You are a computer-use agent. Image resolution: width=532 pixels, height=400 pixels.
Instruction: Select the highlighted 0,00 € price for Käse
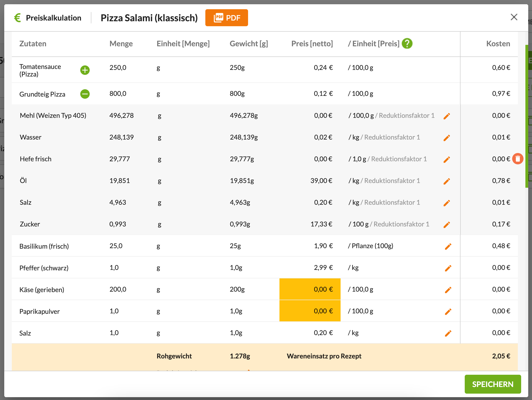coord(310,289)
